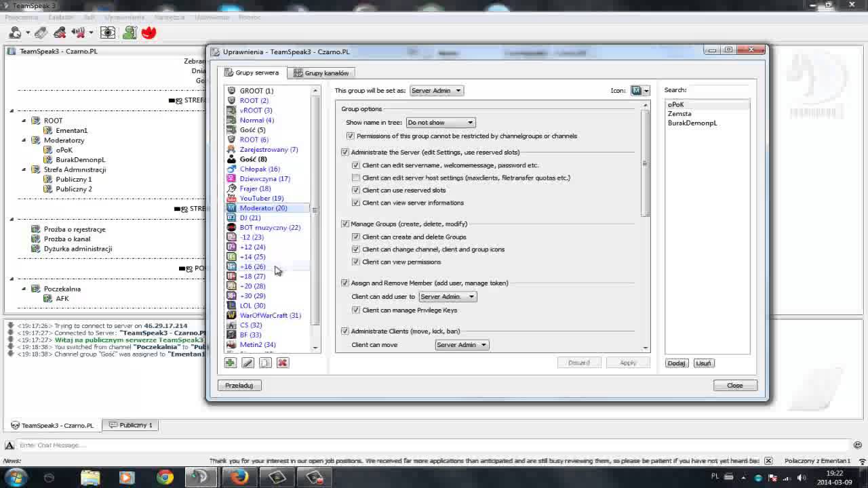The height and width of the screenshot is (488, 868).
Task: Open the group Icon dropdown
Action: (640, 91)
